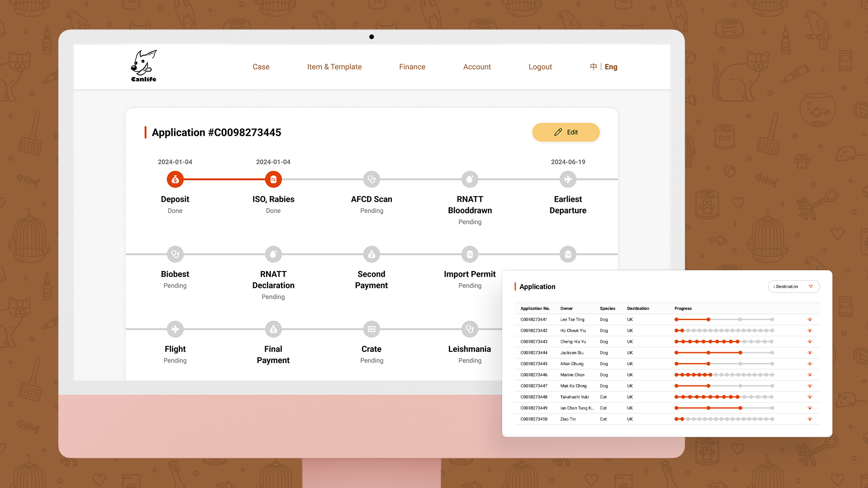Image resolution: width=868 pixels, height=488 pixels.
Task: Click the Final Payment money bag icon
Action: click(x=273, y=329)
